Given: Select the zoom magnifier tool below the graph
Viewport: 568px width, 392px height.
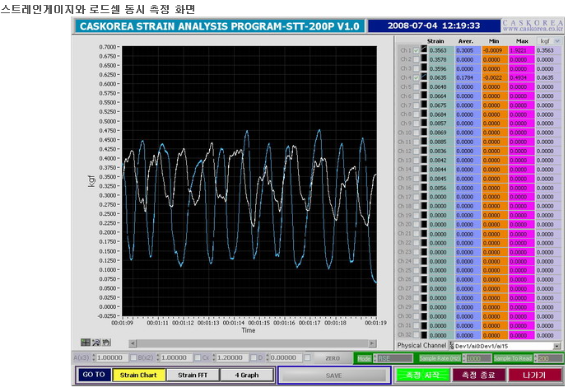Looking at the screenshot, I should coord(95,343).
